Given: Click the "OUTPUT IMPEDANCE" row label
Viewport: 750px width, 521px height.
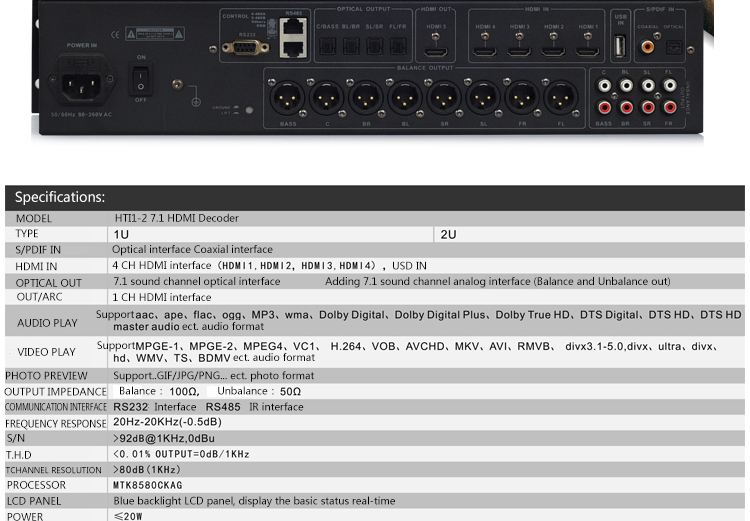Looking at the screenshot, I should [55, 392].
